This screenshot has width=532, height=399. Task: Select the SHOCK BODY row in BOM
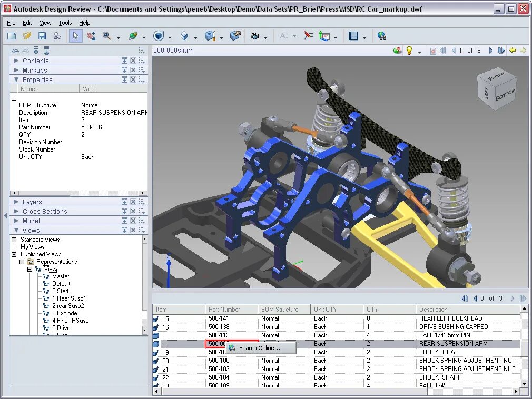(x=336, y=352)
